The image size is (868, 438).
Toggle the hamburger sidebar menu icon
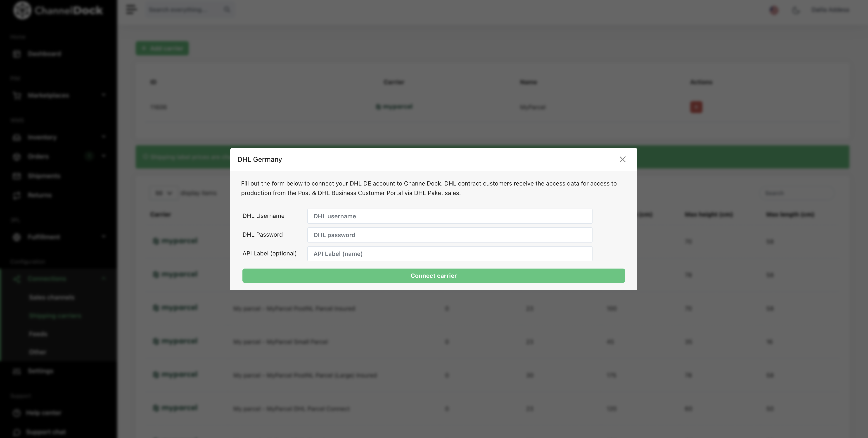pos(131,10)
